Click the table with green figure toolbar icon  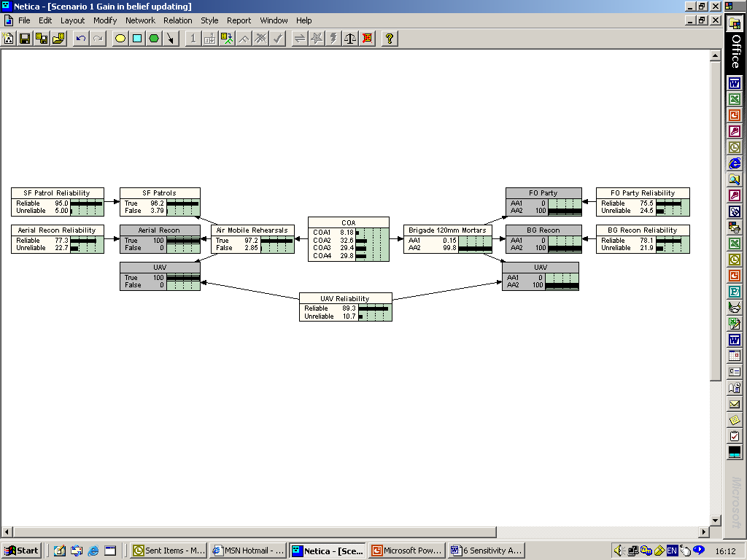click(x=227, y=39)
